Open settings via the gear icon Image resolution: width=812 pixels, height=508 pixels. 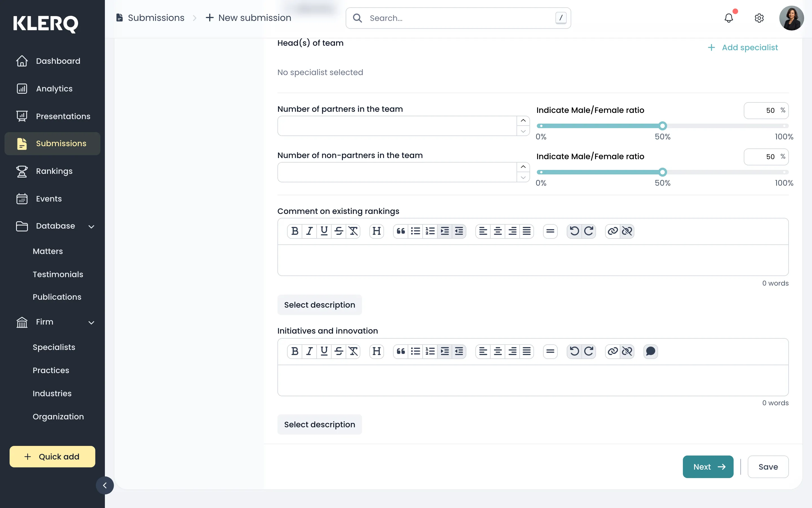tap(759, 18)
